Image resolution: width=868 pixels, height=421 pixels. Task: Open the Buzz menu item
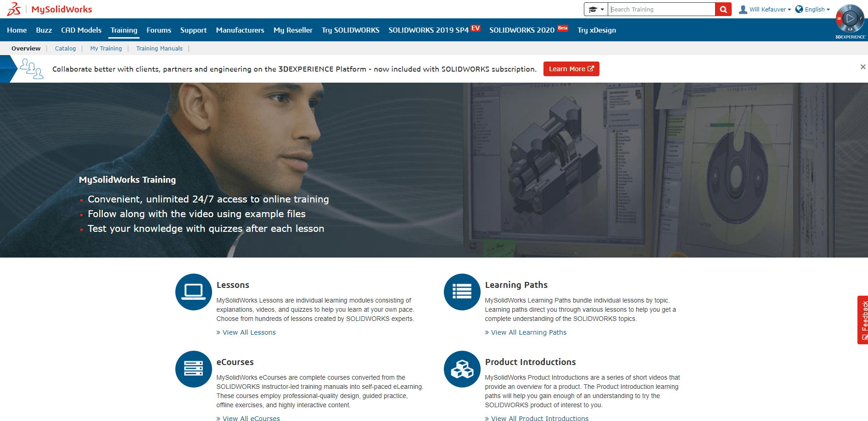44,30
